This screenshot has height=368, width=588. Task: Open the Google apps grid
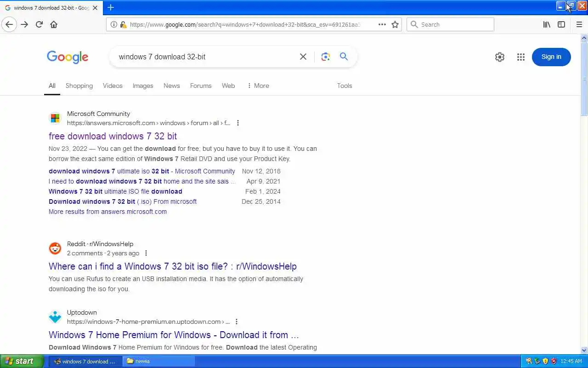click(x=520, y=57)
